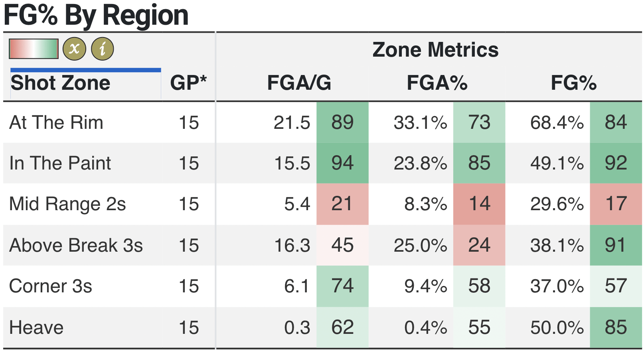Click the 68.4% FG value for At The Rim
This screenshot has width=644, height=351.
[x=557, y=122]
